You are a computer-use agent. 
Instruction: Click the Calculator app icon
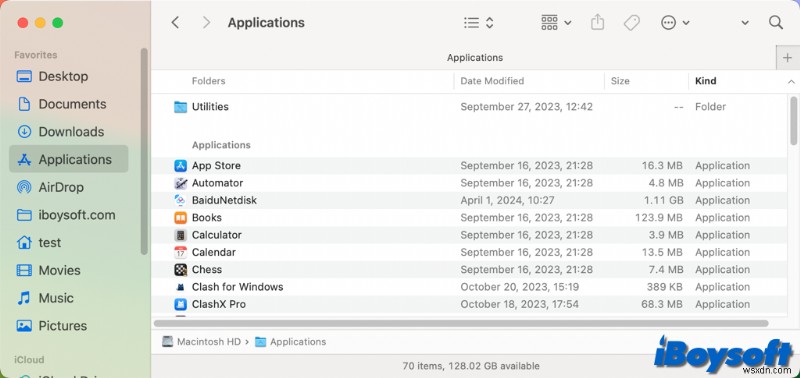[x=180, y=235]
